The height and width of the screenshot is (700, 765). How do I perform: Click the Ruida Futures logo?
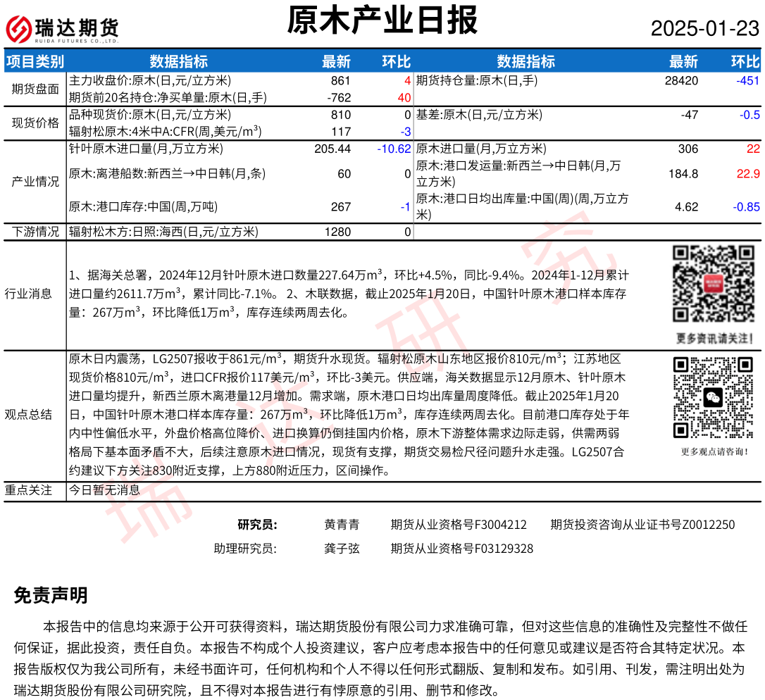[x=62, y=28]
